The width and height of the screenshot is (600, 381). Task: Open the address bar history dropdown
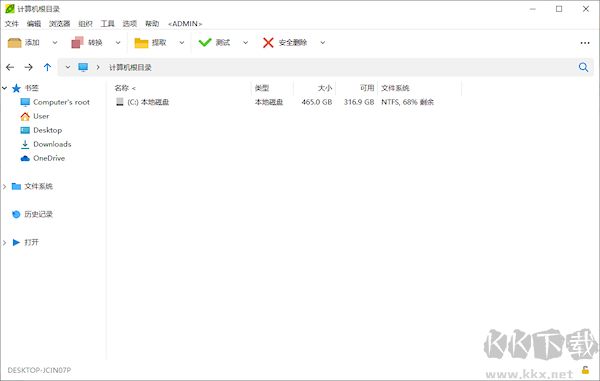68,67
